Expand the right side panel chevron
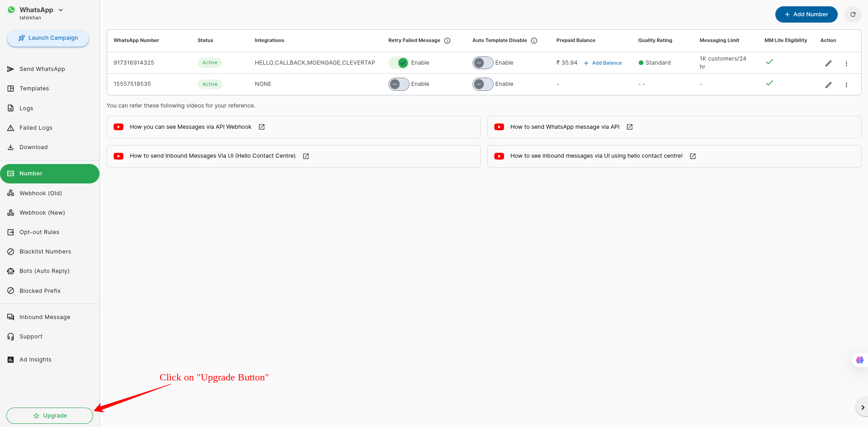This screenshot has width=868, height=427. coord(862,408)
